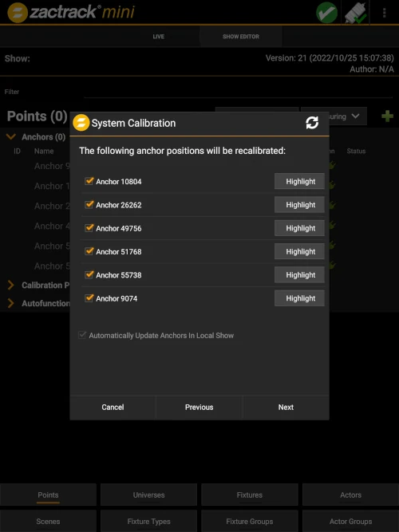This screenshot has width=399, height=532.
Task: Click the Filter input field
Action: 238,92
